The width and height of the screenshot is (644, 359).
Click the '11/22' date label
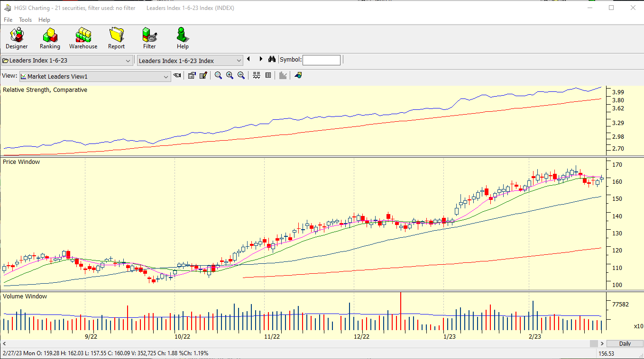pos(272,337)
